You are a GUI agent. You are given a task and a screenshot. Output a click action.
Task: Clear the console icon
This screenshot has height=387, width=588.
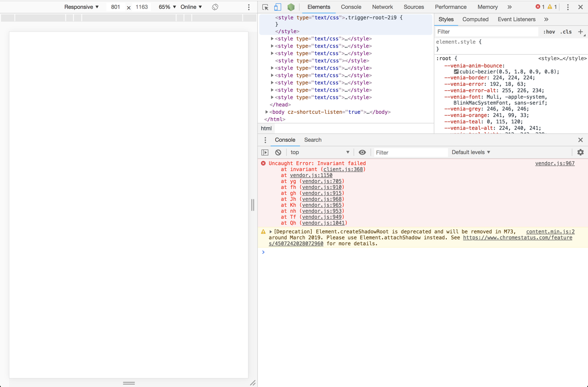click(278, 152)
